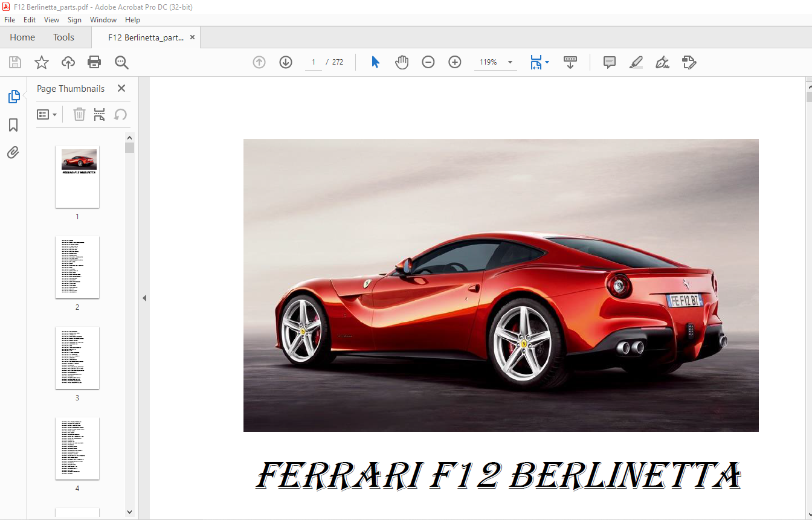Rotate pages with the rotate icon
The height and width of the screenshot is (520, 812).
(120, 114)
